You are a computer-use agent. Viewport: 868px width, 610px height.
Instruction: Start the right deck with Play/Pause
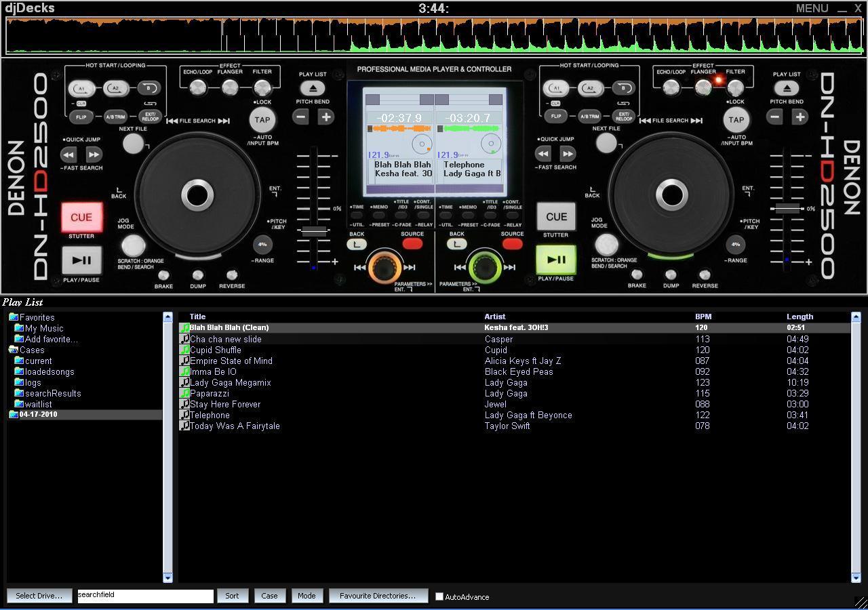coord(556,260)
